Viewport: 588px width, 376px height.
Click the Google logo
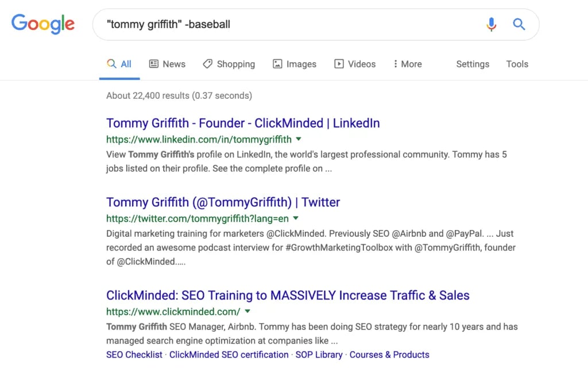point(42,24)
